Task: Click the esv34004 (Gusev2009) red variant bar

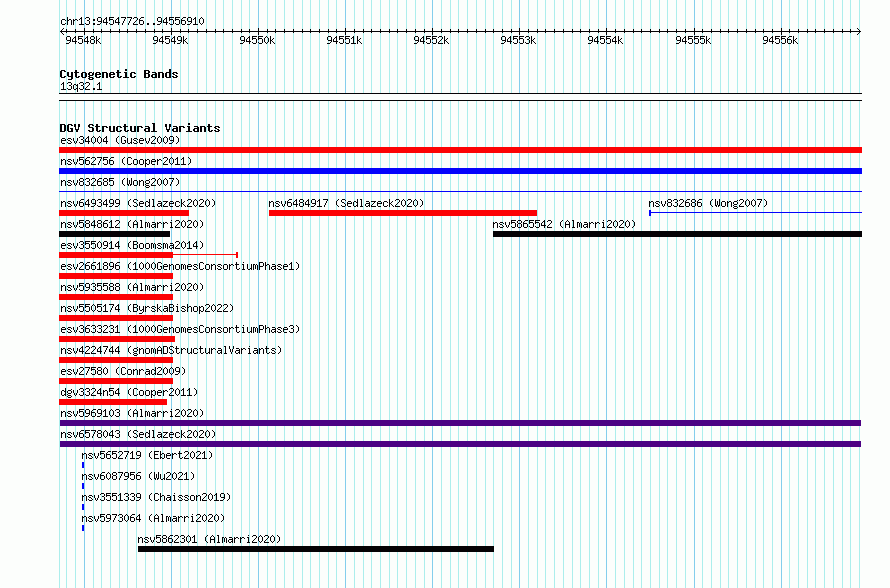Action: pos(460,150)
